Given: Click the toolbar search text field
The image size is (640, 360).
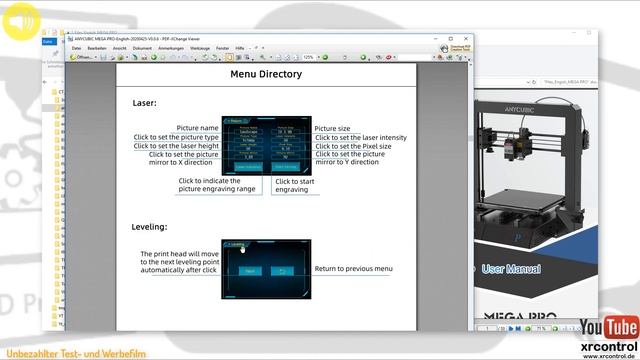Looking at the screenshot, I should coord(414,57).
